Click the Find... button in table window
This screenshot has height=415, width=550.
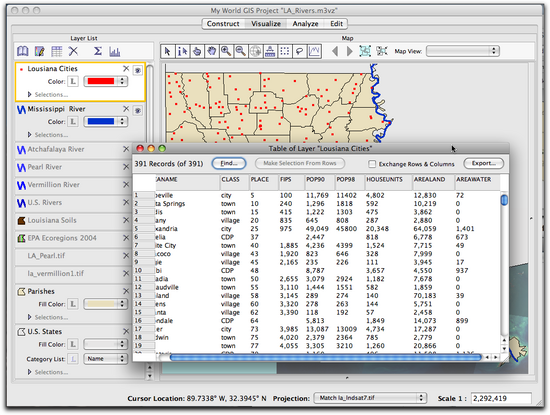(229, 163)
